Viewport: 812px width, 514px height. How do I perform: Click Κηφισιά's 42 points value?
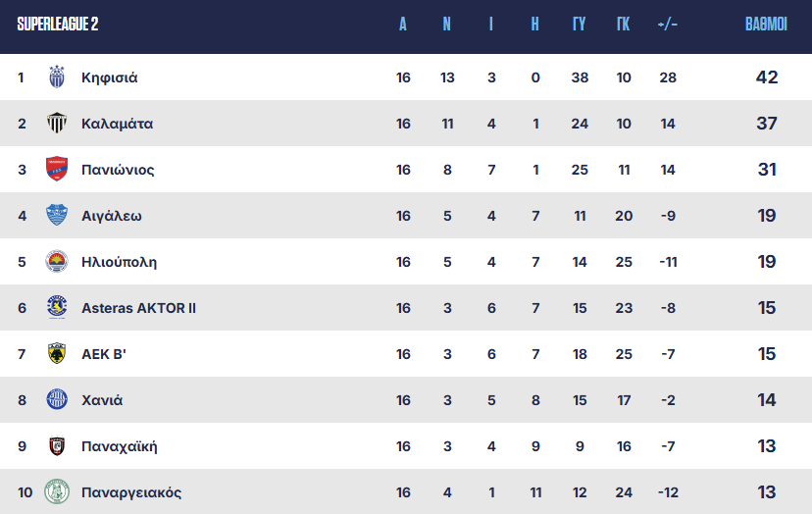[x=766, y=77]
